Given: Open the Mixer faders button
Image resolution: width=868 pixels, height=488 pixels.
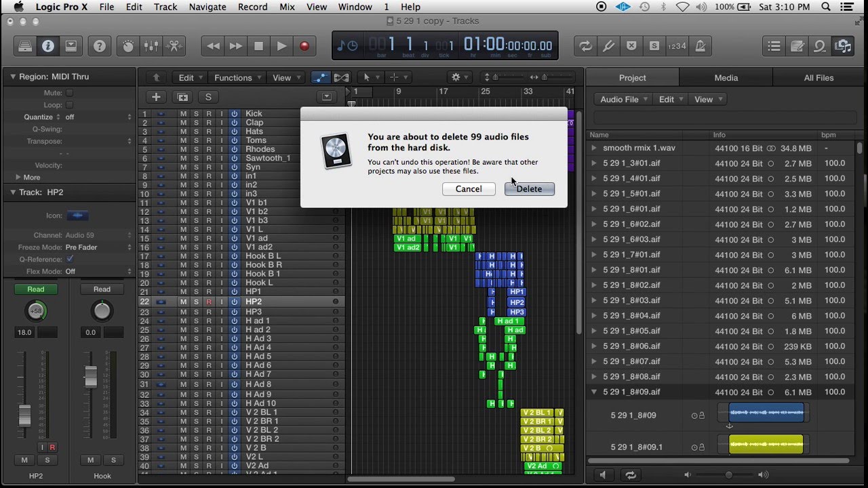Looking at the screenshot, I should (151, 46).
